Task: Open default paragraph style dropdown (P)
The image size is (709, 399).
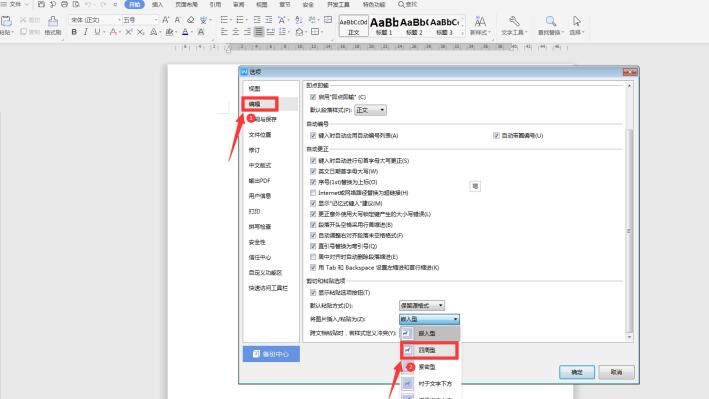Action: [370, 110]
